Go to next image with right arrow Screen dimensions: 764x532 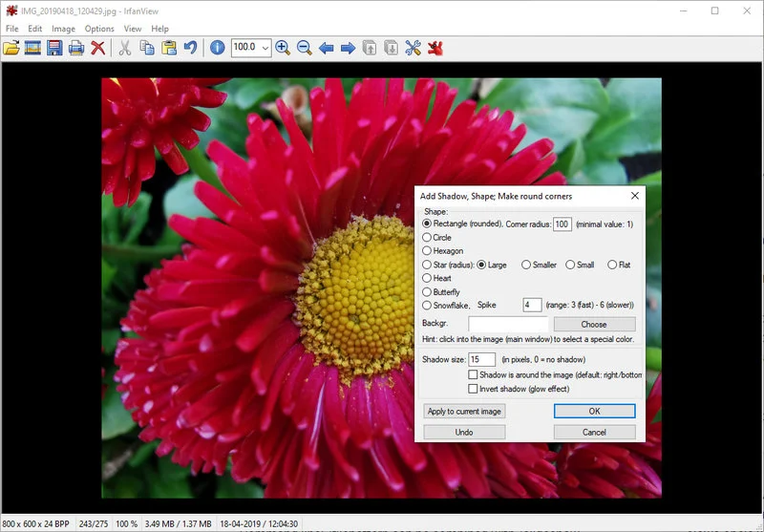tap(348, 48)
